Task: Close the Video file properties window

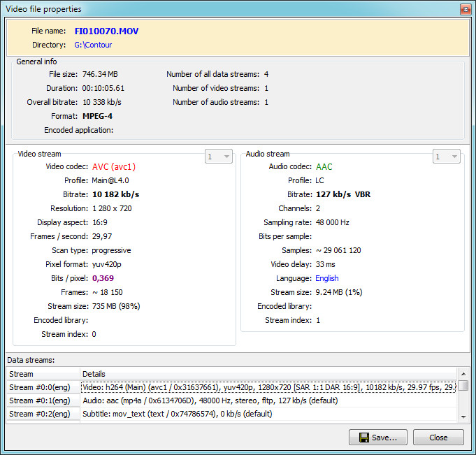Action: tap(466, 9)
